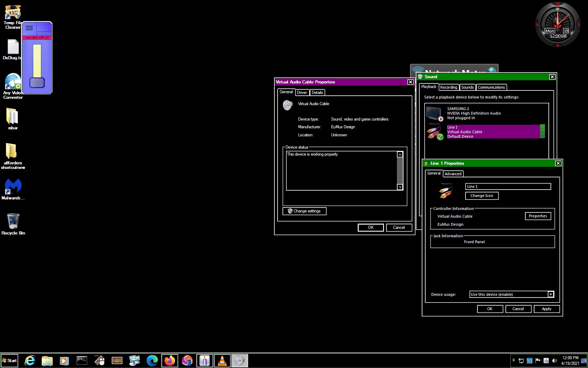Viewport: 588px width, 368px height.
Task: Select Playback tab in Sound window
Action: 429,87
